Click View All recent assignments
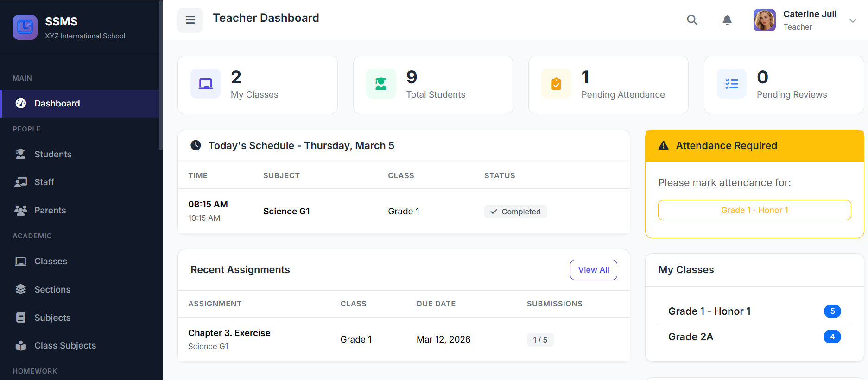 coord(593,270)
